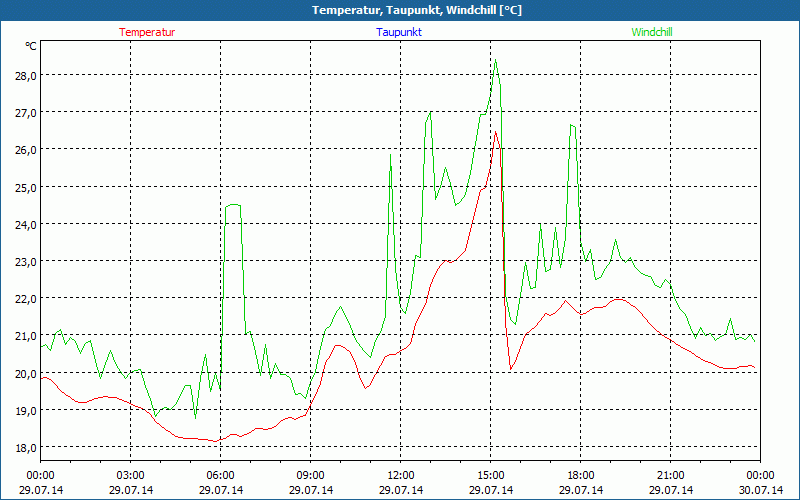Click the 19,0 y-axis value

tap(25, 411)
